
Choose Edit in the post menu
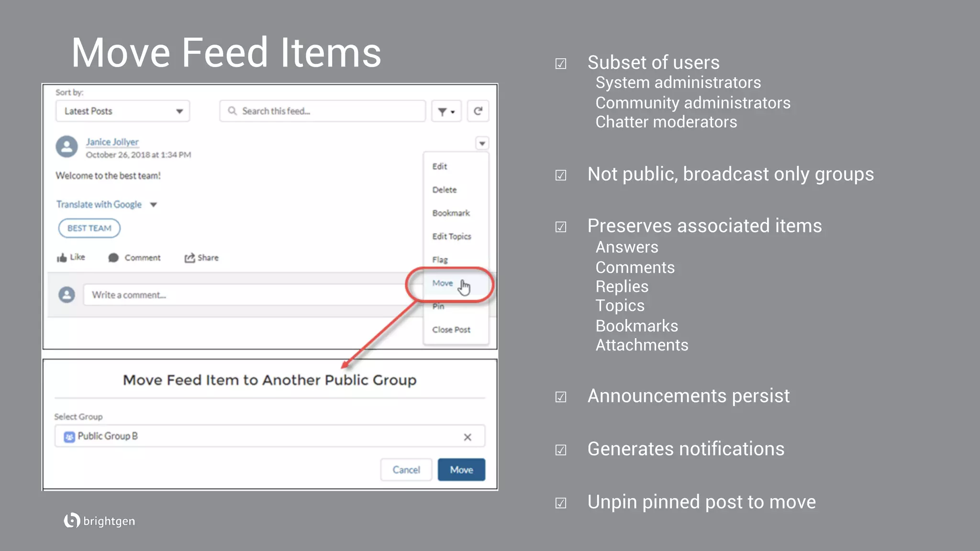(x=440, y=166)
